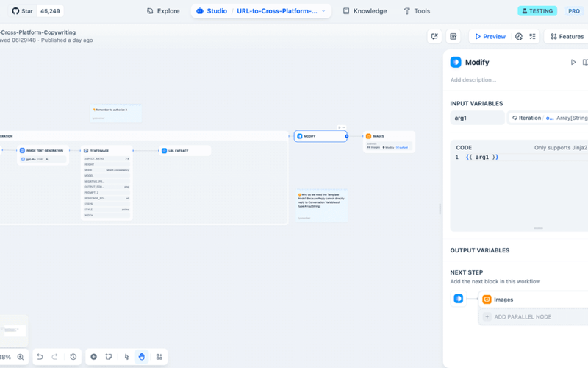588x368 pixels.
Task: Click the OUTPUT_FOR... png row
Action: pos(107,187)
